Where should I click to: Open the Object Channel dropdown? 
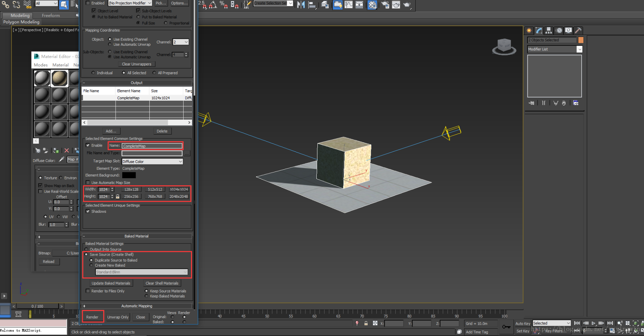click(181, 42)
